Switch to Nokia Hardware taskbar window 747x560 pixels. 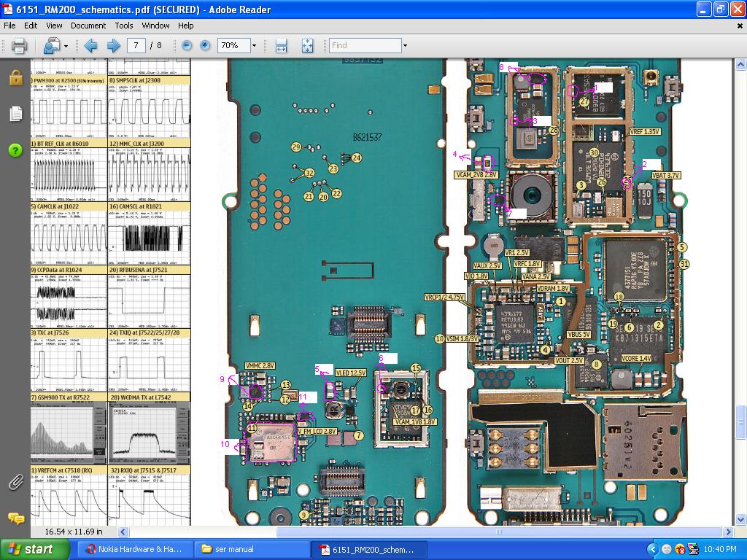pyautogui.click(x=134, y=550)
